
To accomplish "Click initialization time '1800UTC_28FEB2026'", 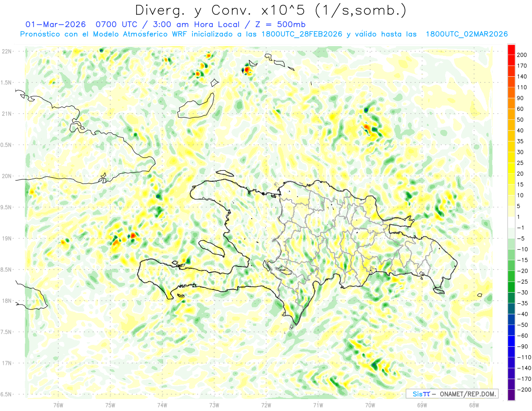I will click(x=302, y=34).
